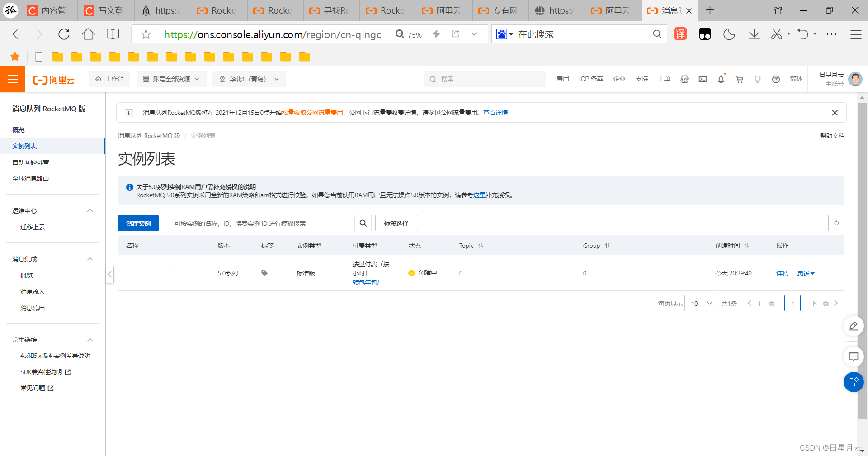
Task: Open the 详情 link for the instance
Action: [x=783, y=273]
